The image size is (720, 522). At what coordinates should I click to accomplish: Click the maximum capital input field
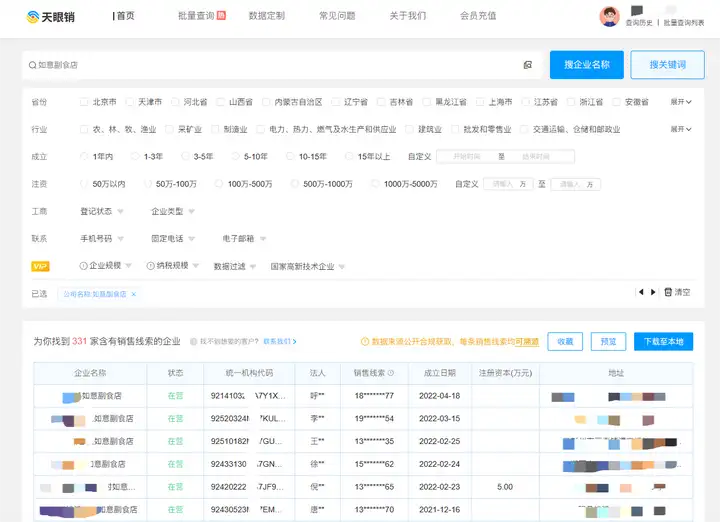click(x=576, y=184)
